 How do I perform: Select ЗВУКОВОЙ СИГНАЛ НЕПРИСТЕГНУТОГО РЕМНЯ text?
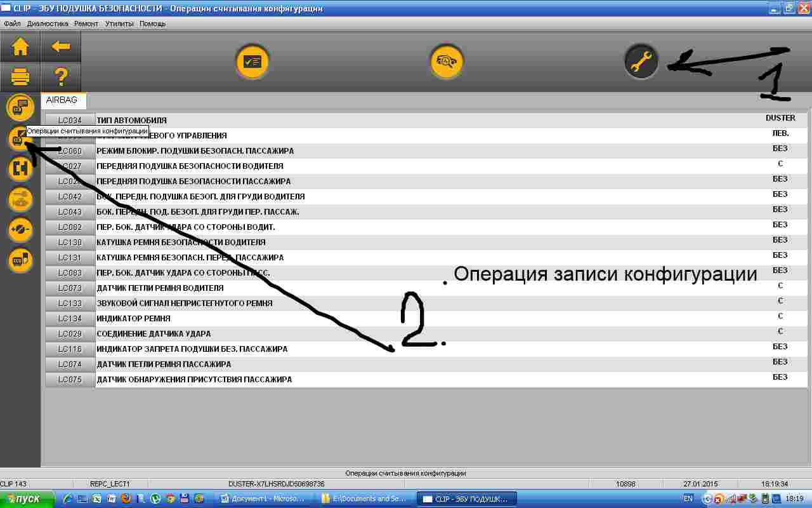(184, 303)
